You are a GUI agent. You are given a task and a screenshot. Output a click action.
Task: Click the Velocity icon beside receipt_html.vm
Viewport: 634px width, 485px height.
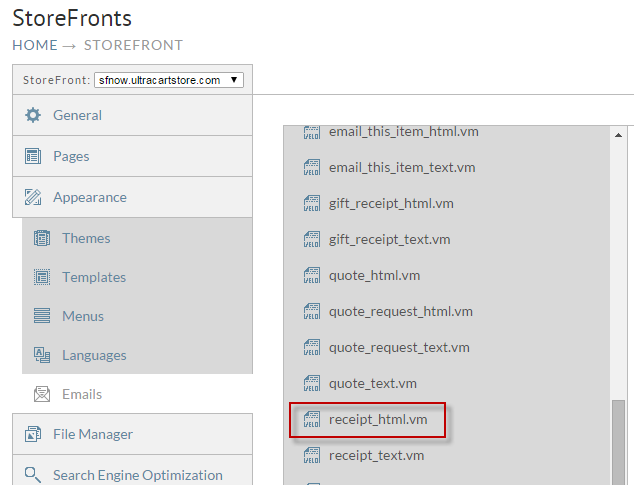coord(312,419)
